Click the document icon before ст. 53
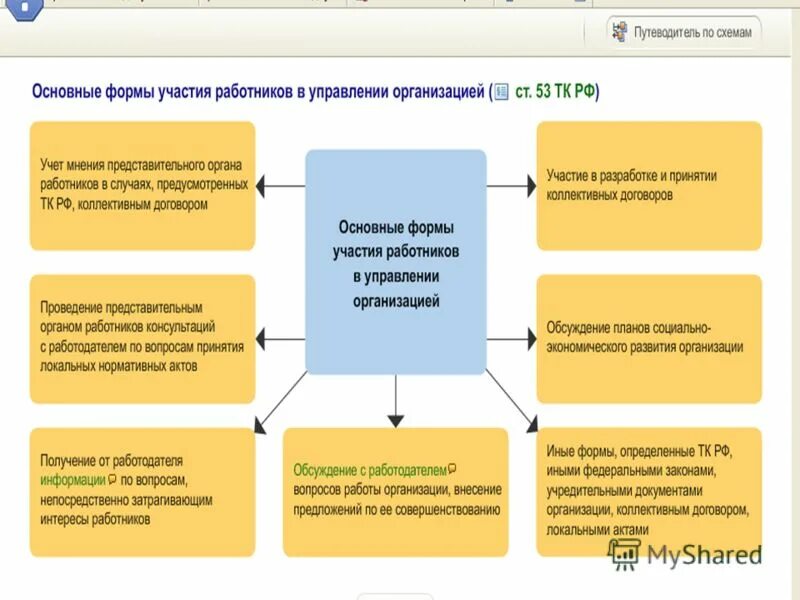Viewport: 800px width, 600px height. [x=502, y=92]
